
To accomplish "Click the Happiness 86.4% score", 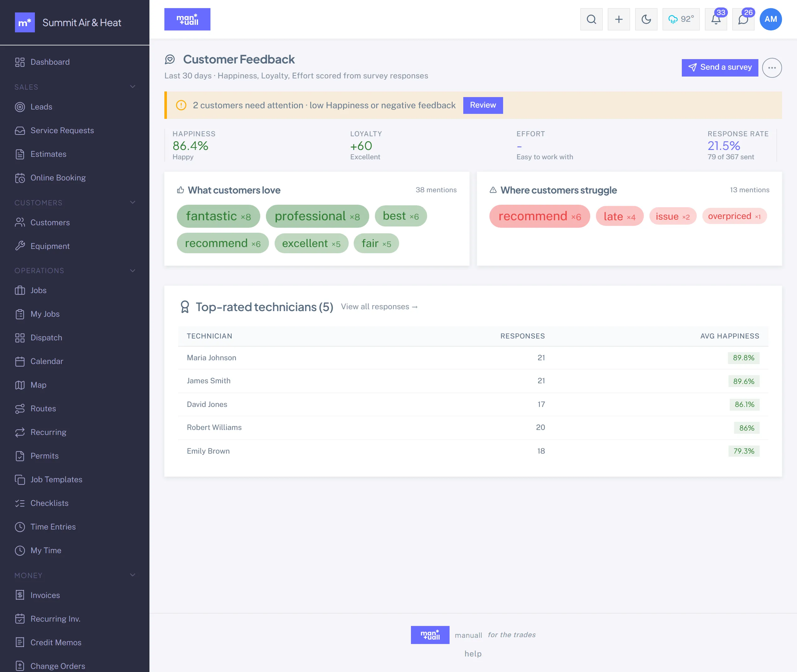I will tap(190, 146).
